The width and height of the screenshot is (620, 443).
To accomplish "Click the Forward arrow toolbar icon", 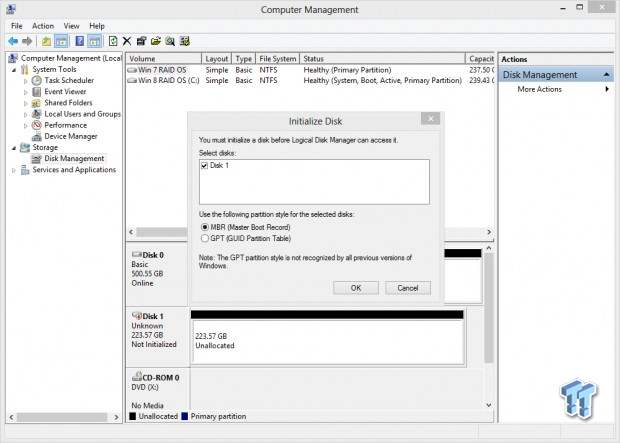I will click(27, 41).
